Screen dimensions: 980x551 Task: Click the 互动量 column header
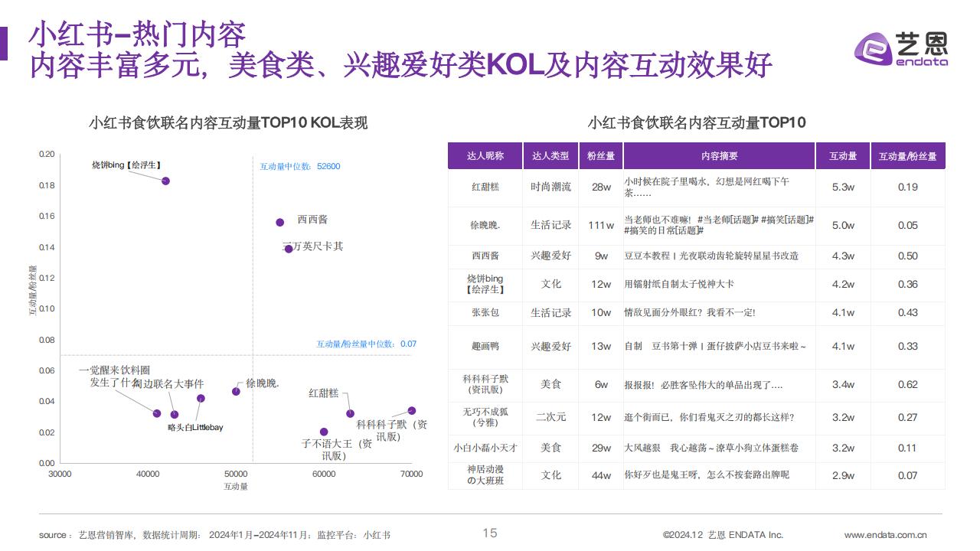coord(843,155)
